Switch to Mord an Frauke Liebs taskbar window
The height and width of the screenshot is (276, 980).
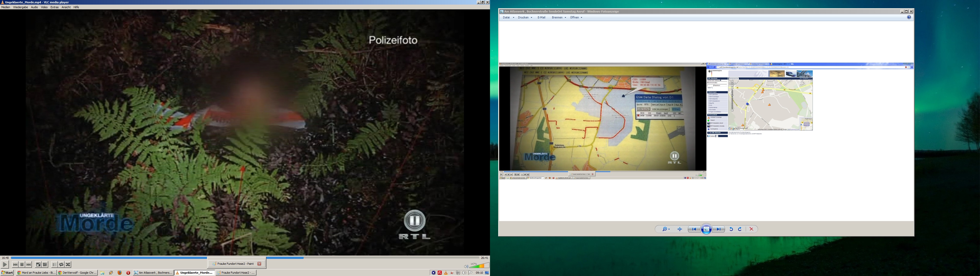point(36,273)
